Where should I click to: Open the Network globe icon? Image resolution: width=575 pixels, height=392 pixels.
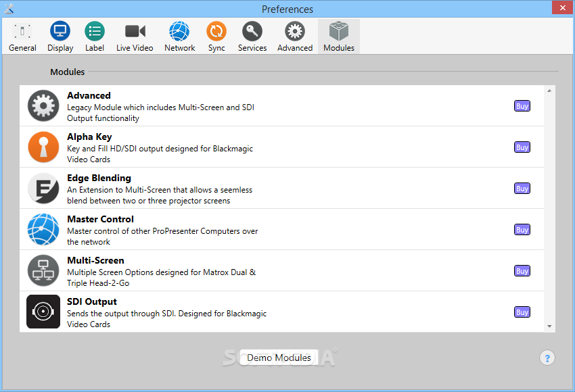point(179,31)
